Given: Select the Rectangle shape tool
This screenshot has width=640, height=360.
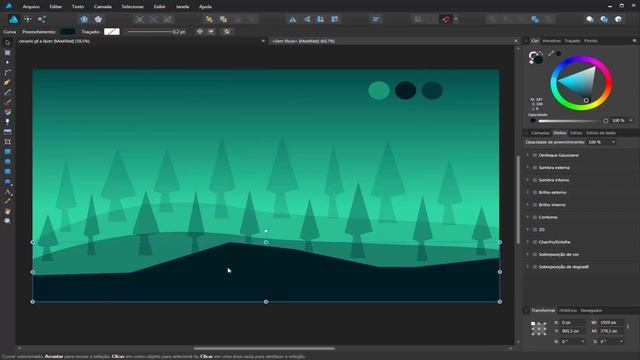Looking at the screenshot, I should click(7, 152).
